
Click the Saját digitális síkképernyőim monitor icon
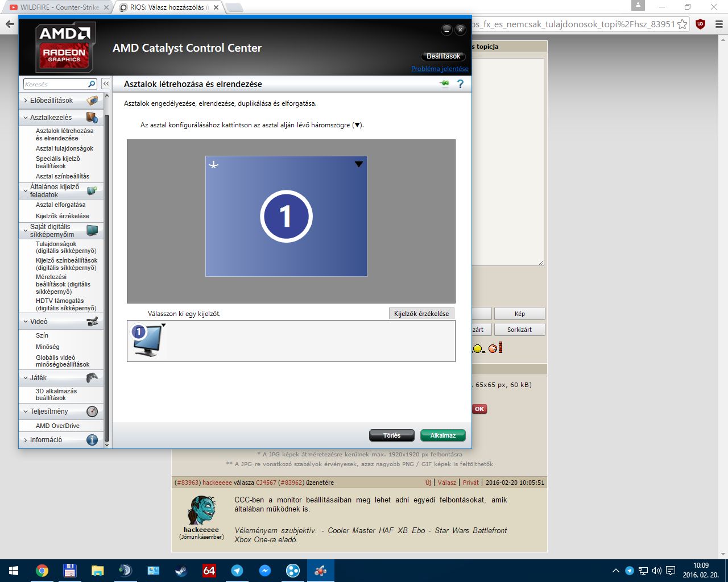pos(92,230)
